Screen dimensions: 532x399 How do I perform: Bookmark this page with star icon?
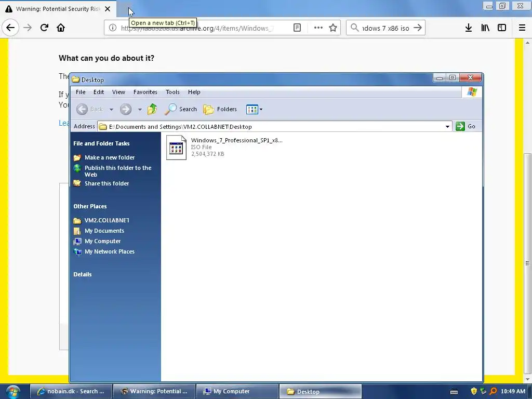point(333,28)
